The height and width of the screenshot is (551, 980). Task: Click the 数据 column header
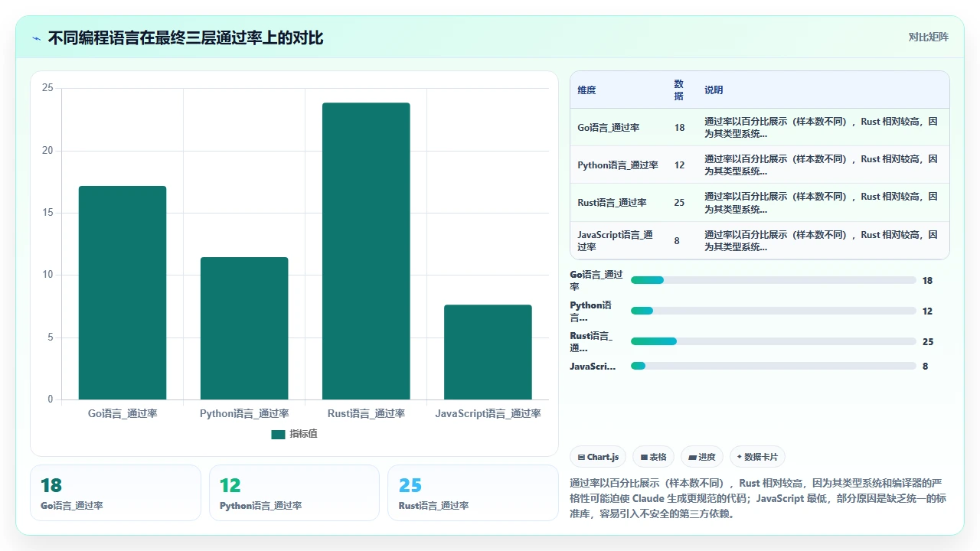click(679, 90)
